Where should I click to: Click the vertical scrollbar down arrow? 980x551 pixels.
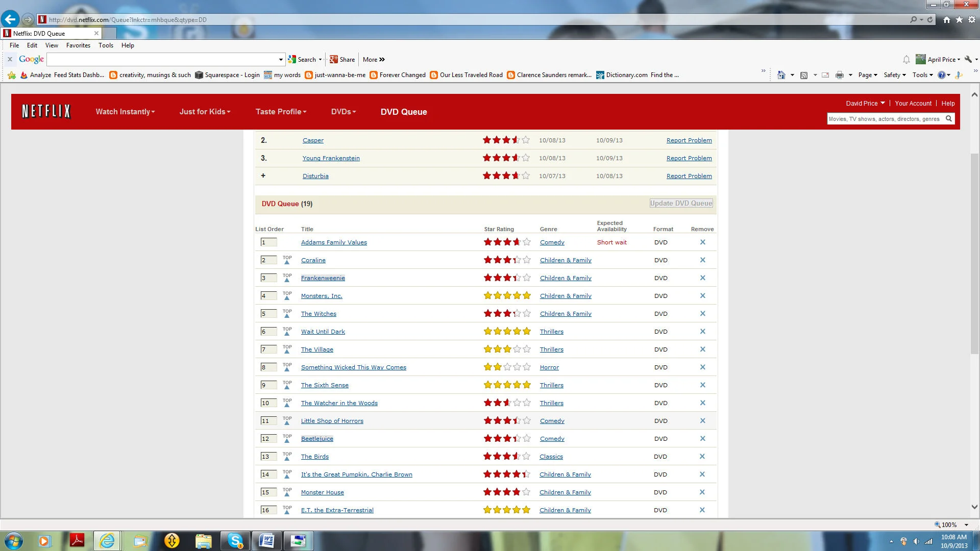pos(974,507)
